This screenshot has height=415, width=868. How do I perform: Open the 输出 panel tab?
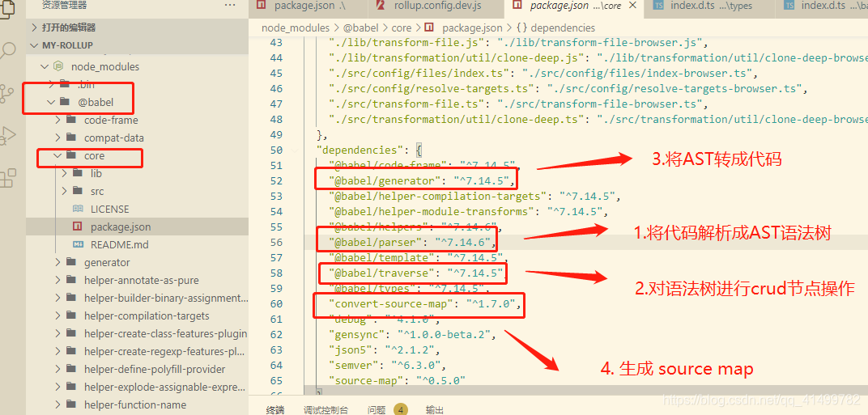point(435,409)
